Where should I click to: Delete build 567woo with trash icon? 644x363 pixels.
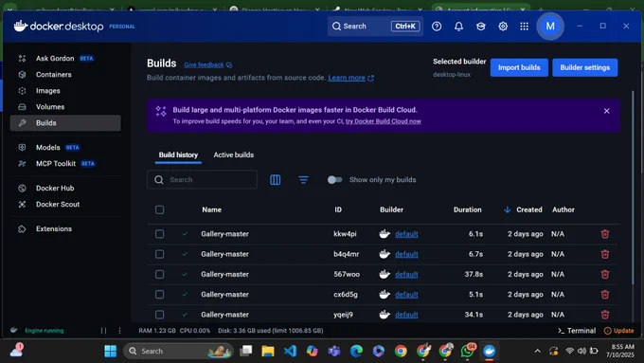point(605,274)
